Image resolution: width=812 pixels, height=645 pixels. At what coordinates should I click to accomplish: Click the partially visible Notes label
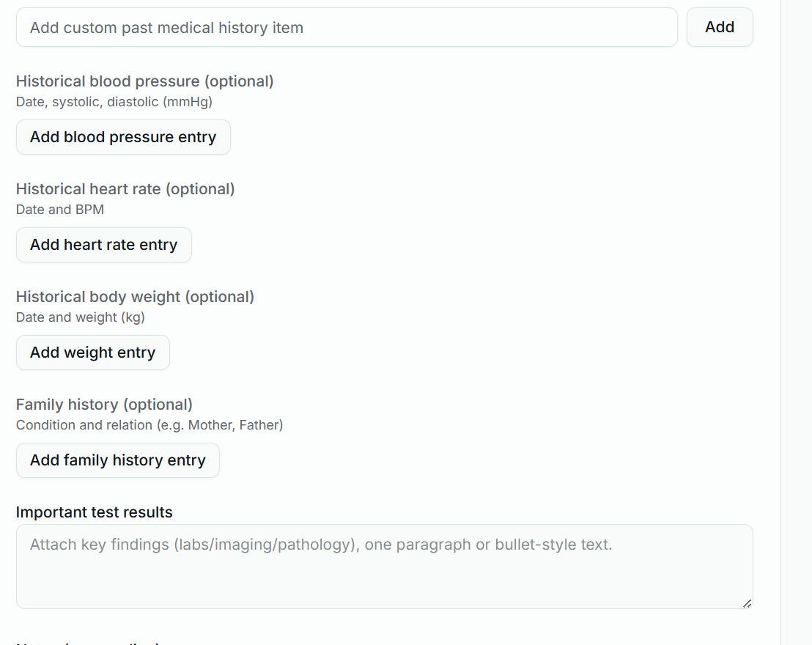coord(87,643)
